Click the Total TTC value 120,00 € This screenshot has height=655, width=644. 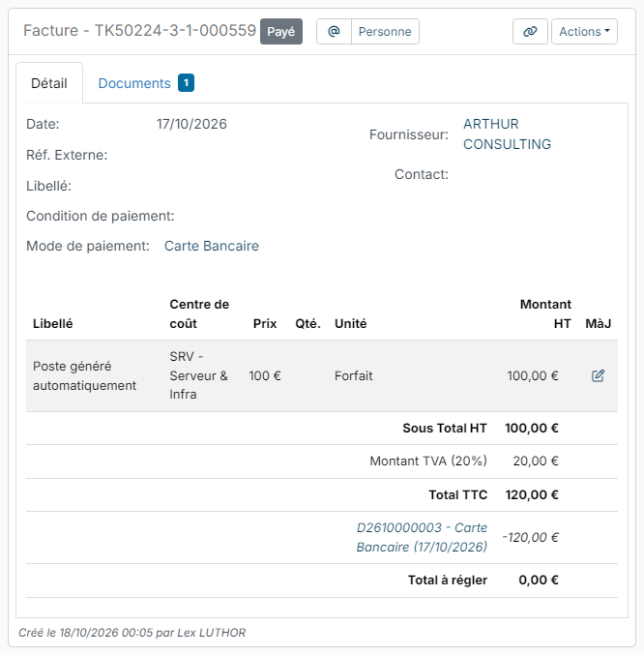coord(532,494)
